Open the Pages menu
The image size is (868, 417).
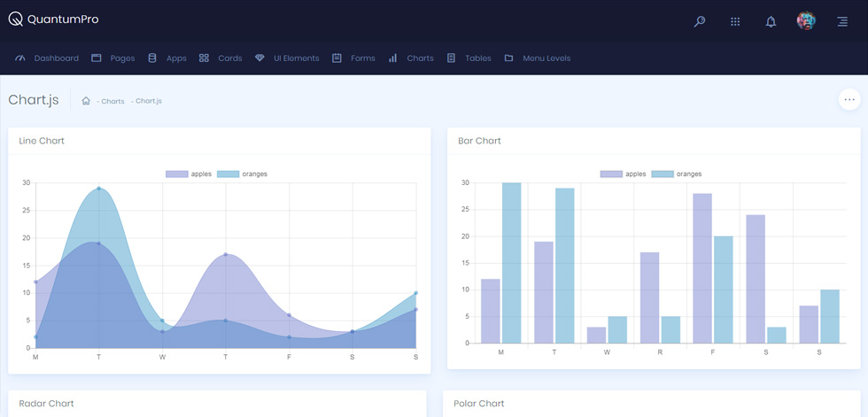click(122, 58)
